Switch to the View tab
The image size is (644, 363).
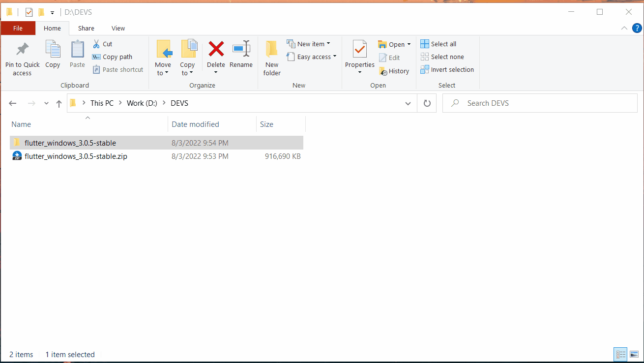(x=118, y=28)
